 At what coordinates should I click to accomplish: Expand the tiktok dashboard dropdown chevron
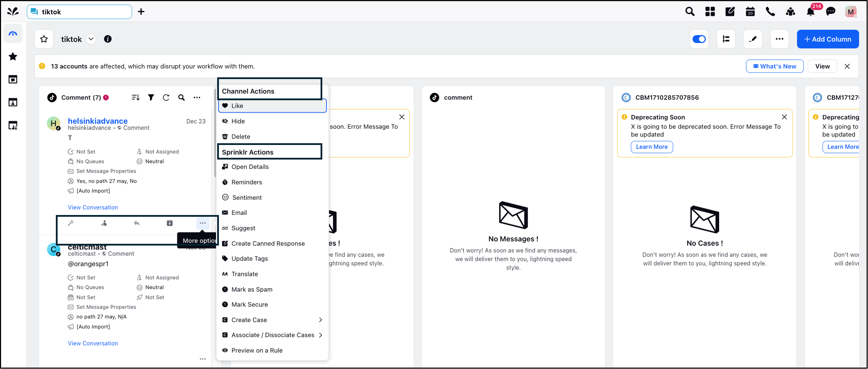pos(91,39)
